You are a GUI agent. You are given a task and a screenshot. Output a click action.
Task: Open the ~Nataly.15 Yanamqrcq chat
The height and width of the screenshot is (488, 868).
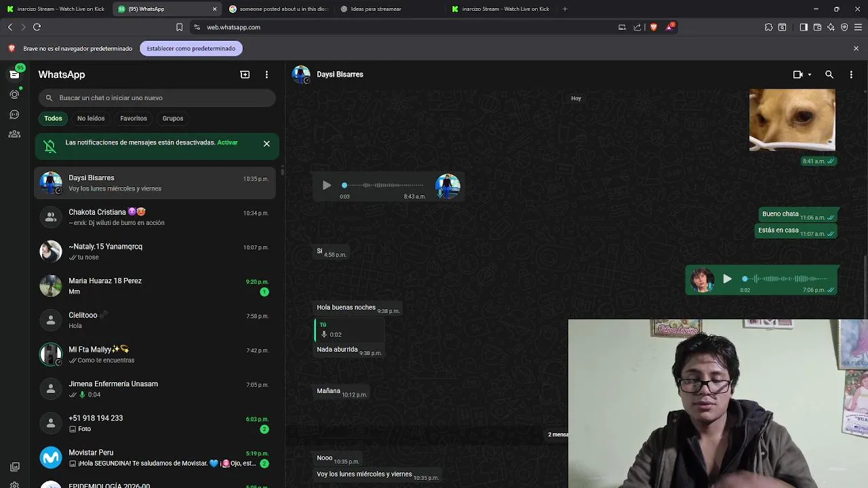coord(155,251)
